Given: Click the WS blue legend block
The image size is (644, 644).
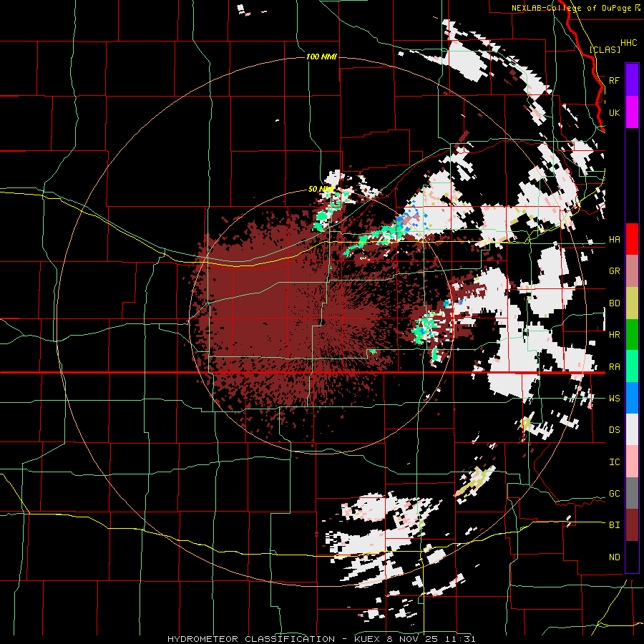Looking at the screenshot, I should (x=632, y=398).
